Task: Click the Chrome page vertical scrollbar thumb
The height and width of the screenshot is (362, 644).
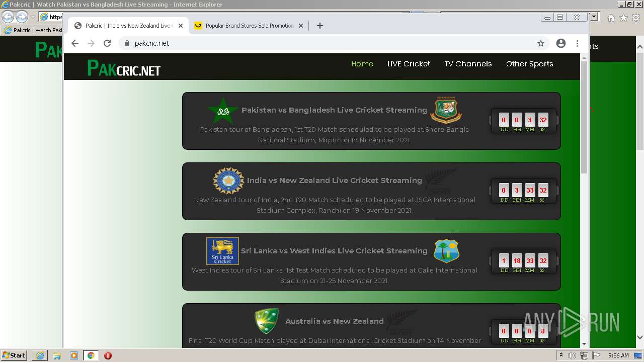Action: [584, 117]
